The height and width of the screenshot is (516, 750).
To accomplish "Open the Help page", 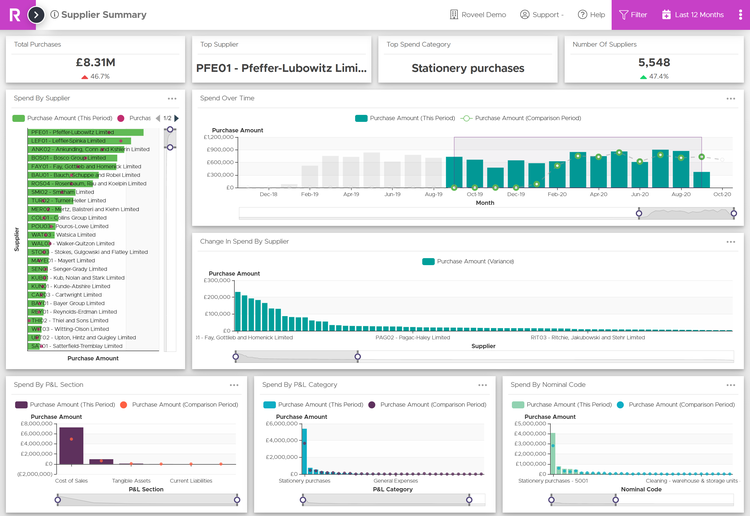I will click(x=591, y=15).
